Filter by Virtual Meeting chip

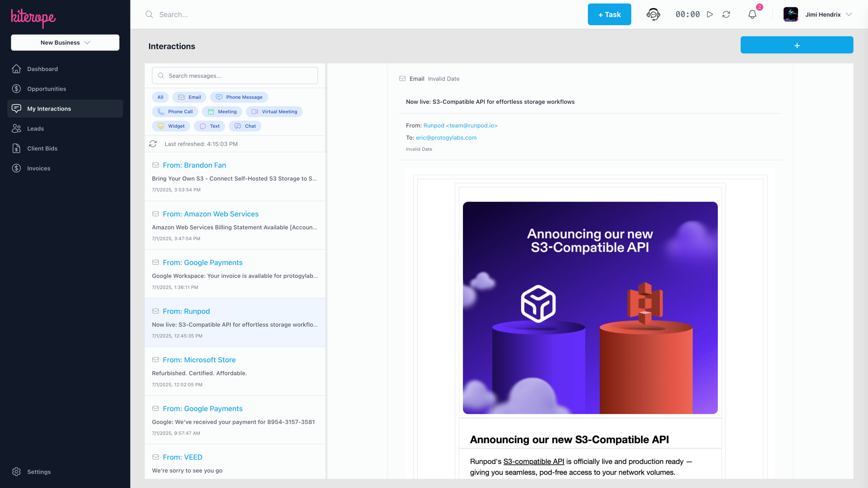274,112
